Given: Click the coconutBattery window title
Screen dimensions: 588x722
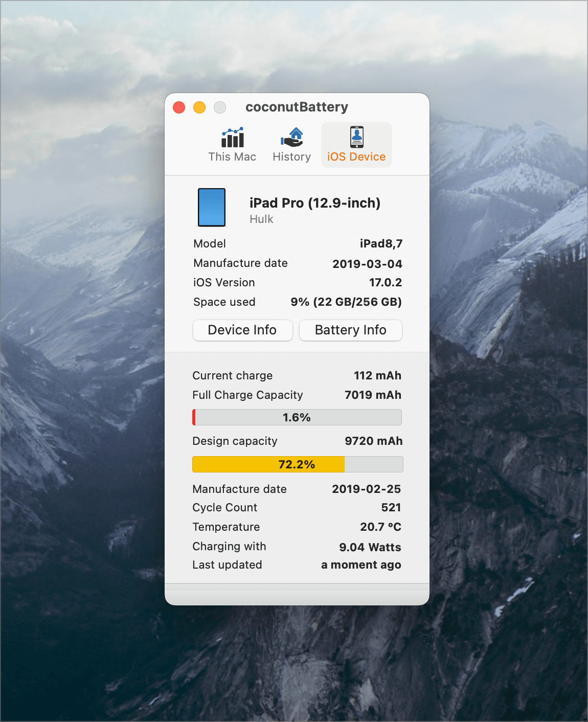Looking at the screenshot, I should [x=297, y=107].
